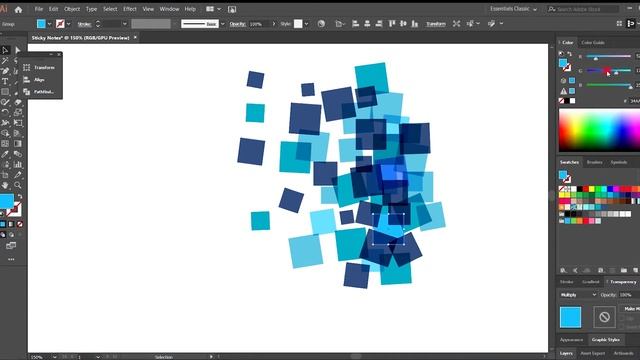
Task: Click the Change Screen Mode icon
Action: click(x=11, y=245)
